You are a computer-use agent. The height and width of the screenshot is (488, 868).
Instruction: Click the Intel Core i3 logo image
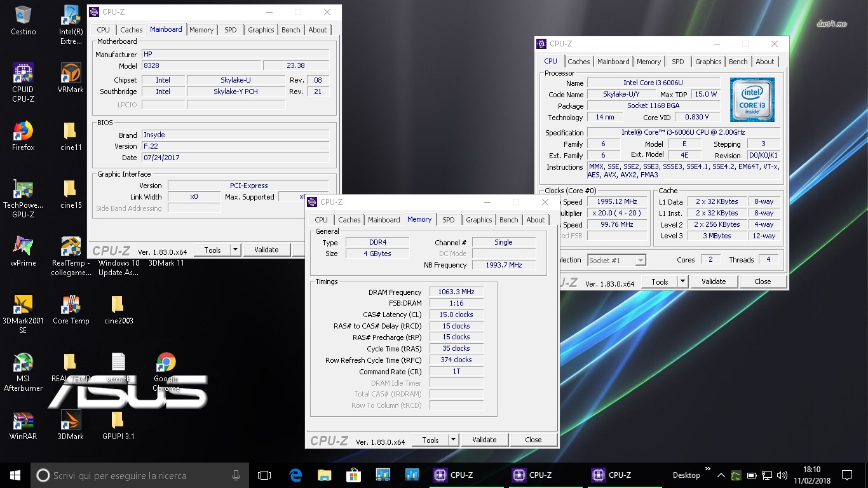[752, 100]
